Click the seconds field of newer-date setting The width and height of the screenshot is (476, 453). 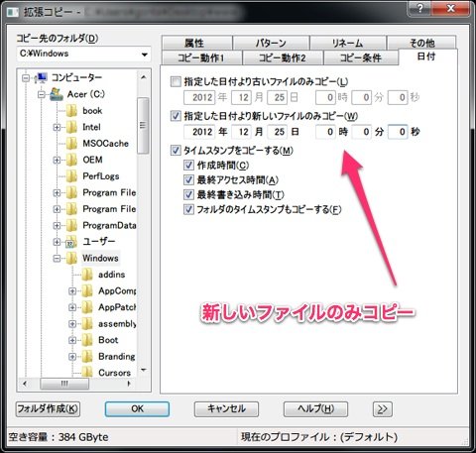398,132
